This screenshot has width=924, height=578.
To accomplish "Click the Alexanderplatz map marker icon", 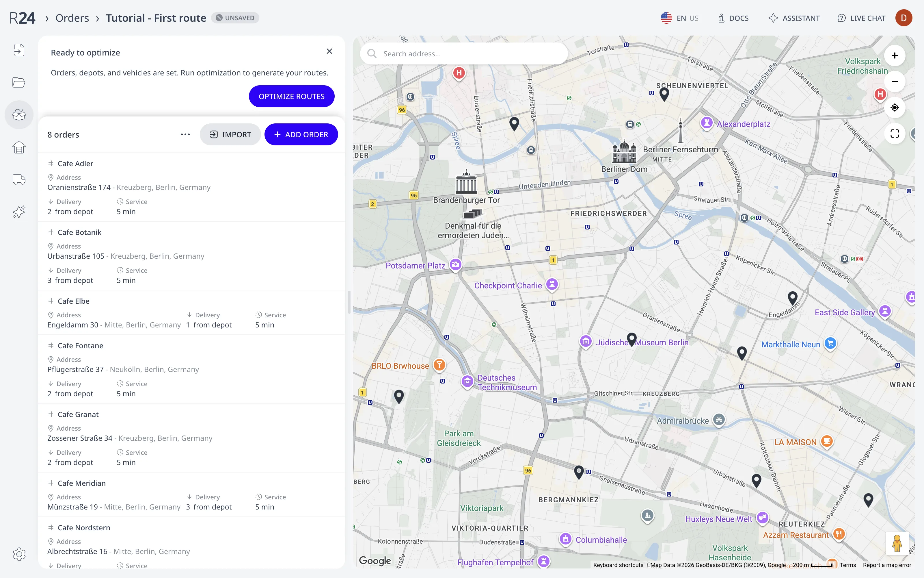I will click(706, 123).
